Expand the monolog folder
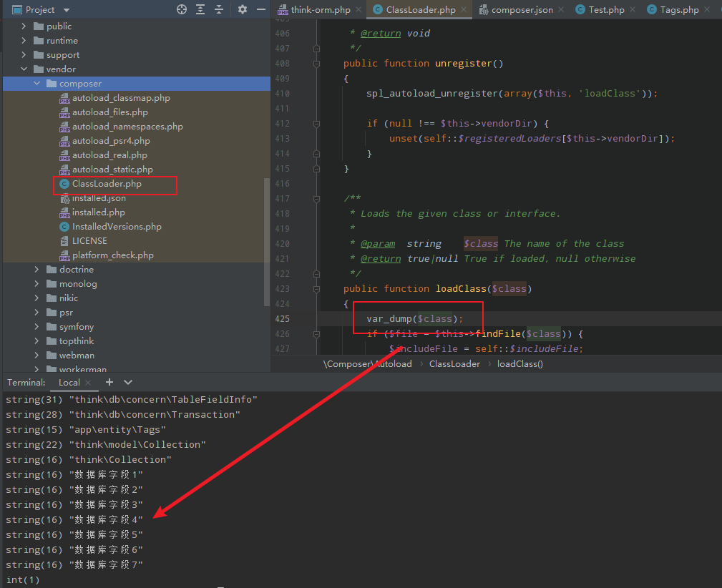The height and width of the screenshot is (588, 722). pyautogui.click(x=36, y=284)
